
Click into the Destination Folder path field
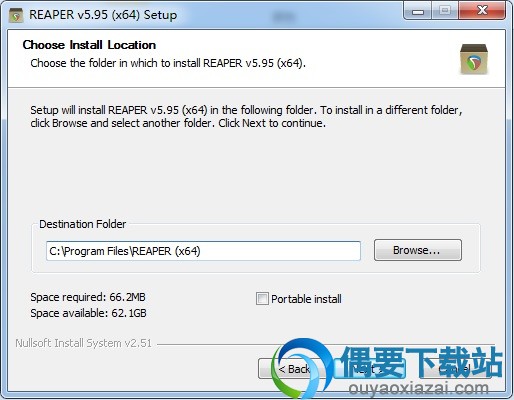pos(203,251)
